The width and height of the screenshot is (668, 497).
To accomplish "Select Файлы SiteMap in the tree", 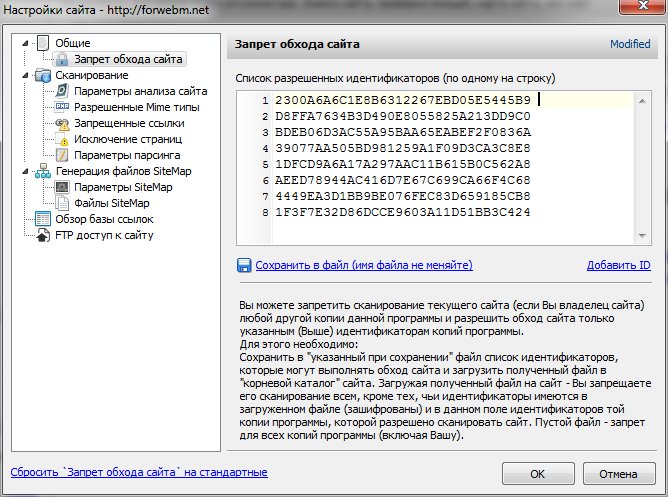I will pos(112,203).
